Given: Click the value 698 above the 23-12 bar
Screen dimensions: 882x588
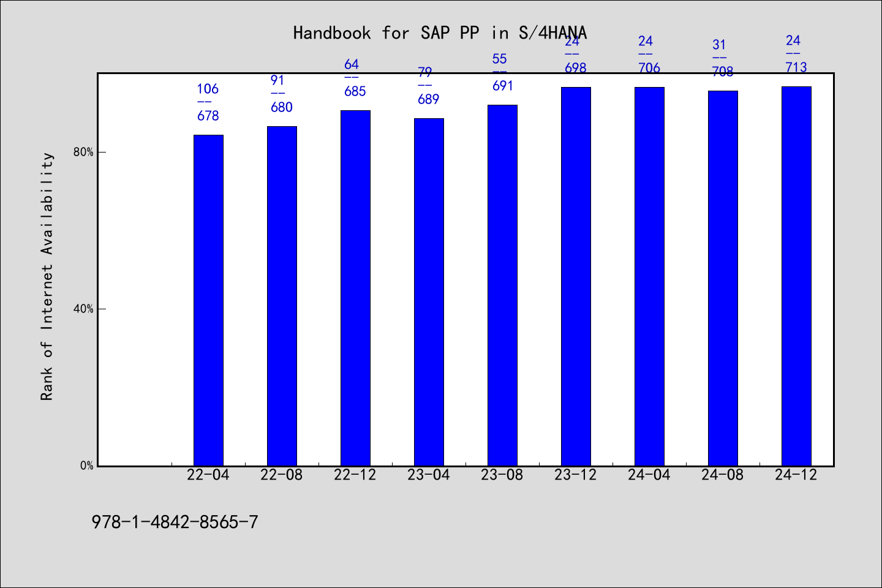Looking at the screenshot, I should point(576,68).
